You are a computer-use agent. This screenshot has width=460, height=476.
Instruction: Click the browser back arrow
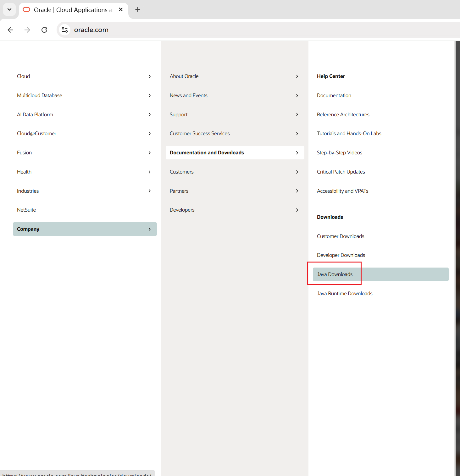pos(10,30)
